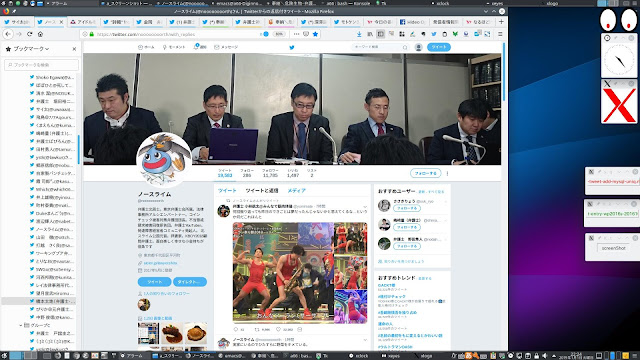The height and width of the screenshot is (360, 640).
Task: Follow the second suggested user 梅村優
Action: (407, 227)
